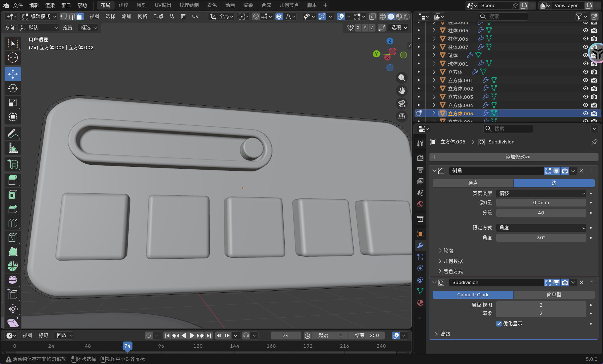
Task: Hide 立方体.003 in viewport with eye icon
Action: click(586, 97)
